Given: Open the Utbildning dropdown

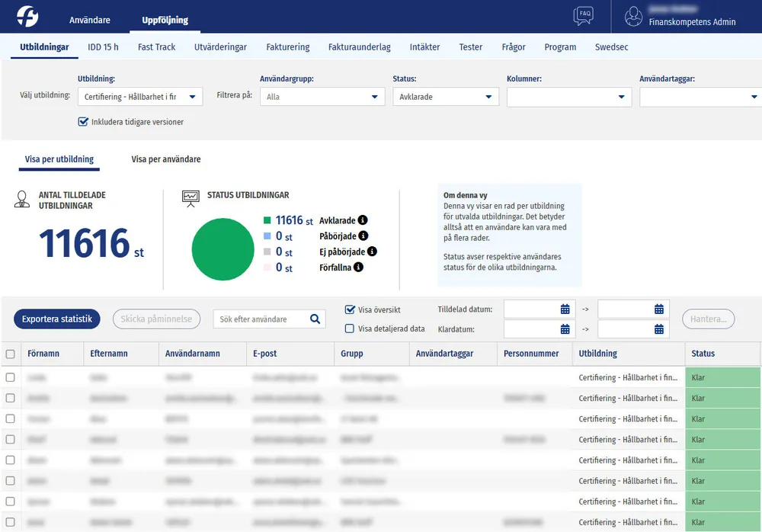Looking at the screenshot, I should (x=140, y=97).
